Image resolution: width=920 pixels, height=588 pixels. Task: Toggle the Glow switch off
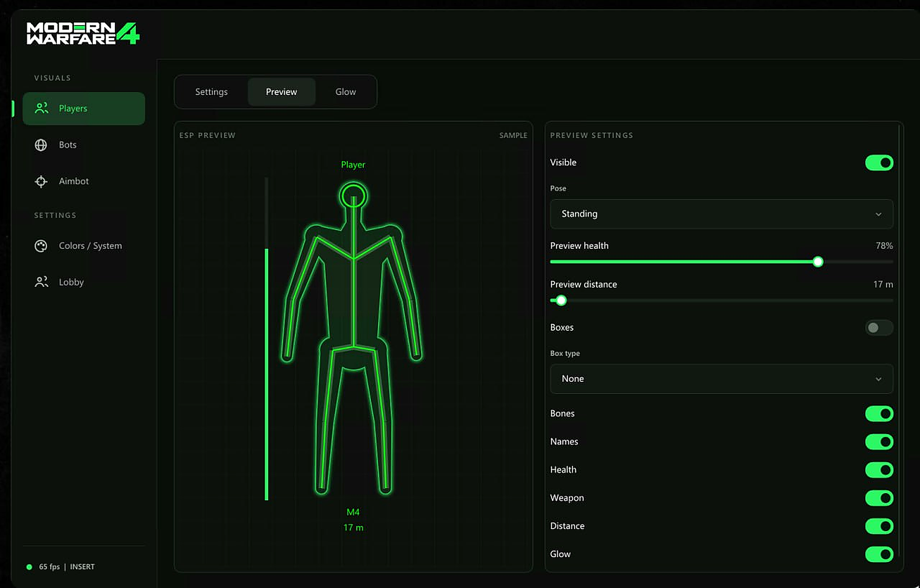tap(879, 554)
